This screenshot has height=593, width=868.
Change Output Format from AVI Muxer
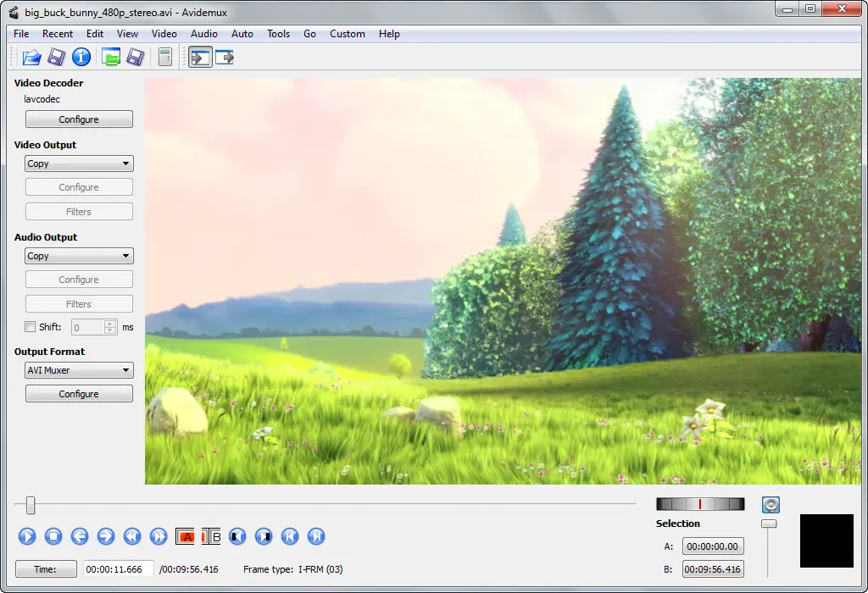pyautogui.click(x=78, y=369)
